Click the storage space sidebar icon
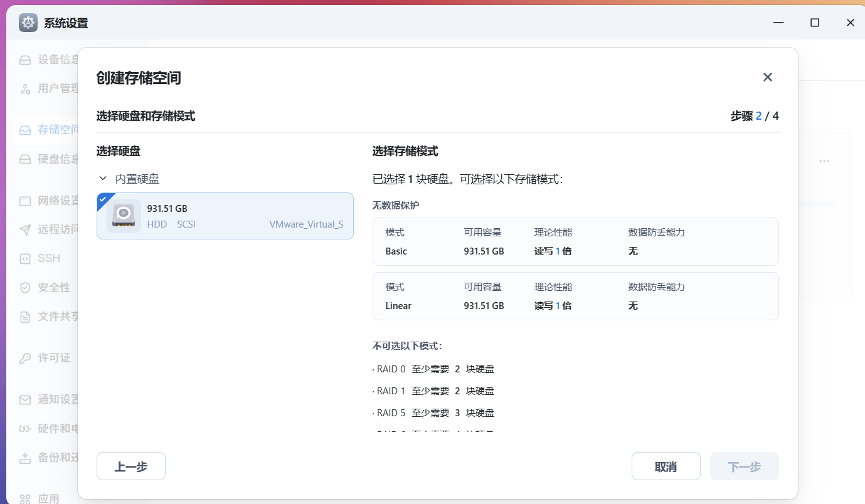865x504 pixels. click(x=25, y=130)
